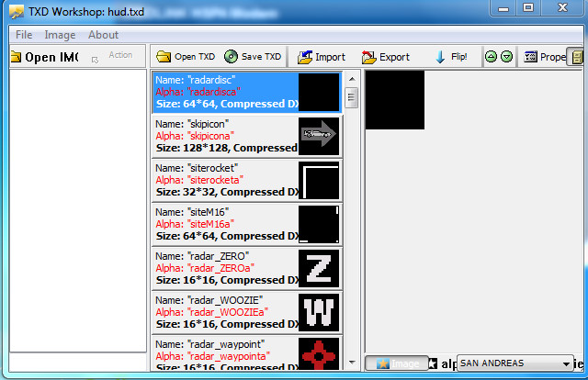The image size is (588, 380).
Task: Open the File menu
Action: coord(24,35)
